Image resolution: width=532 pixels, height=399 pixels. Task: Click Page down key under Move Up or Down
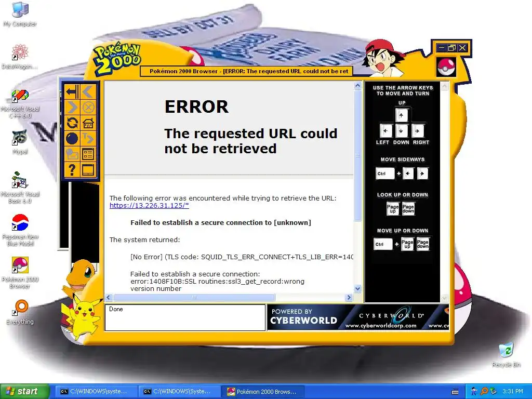[x=423, y=244]
